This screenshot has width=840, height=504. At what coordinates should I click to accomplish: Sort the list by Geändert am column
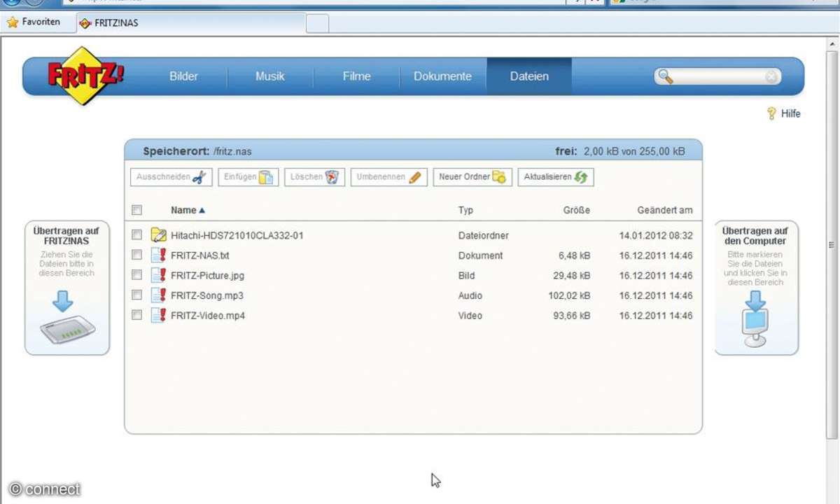coord(665,210)
